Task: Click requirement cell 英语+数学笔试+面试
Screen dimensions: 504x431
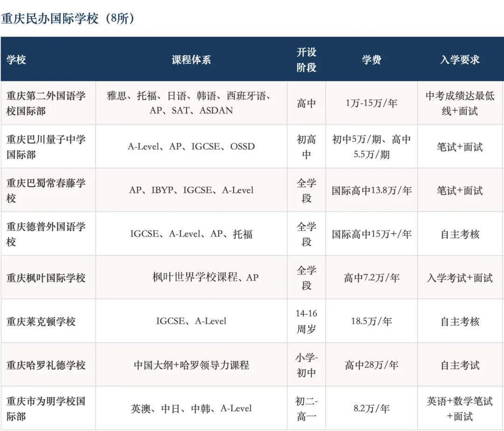Action: (x=460, y=409)
